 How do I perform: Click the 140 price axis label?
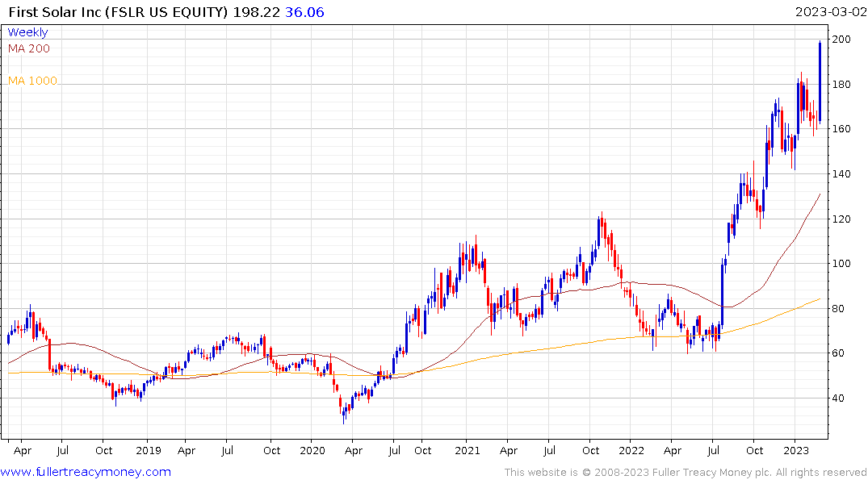tap(841, 173)
